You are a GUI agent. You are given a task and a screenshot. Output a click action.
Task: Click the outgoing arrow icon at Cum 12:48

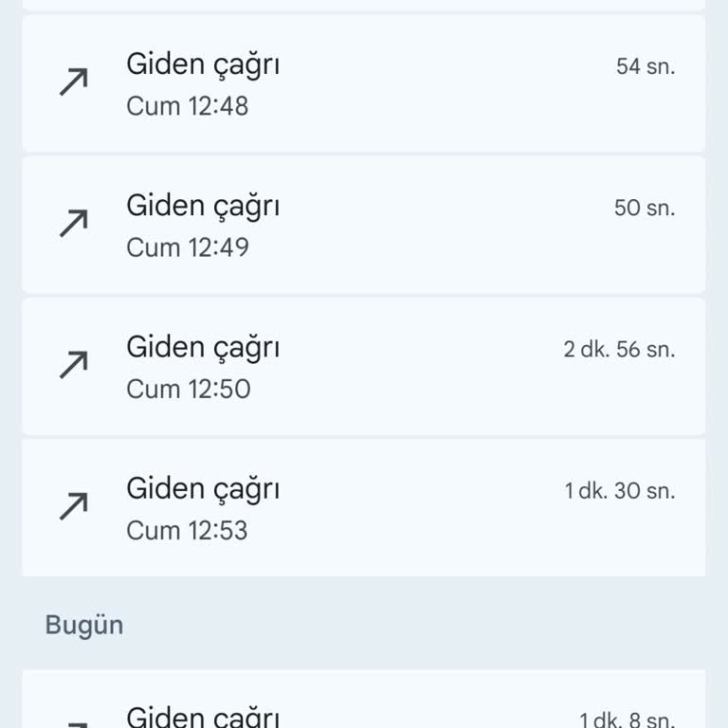click(x=73, y=83)
